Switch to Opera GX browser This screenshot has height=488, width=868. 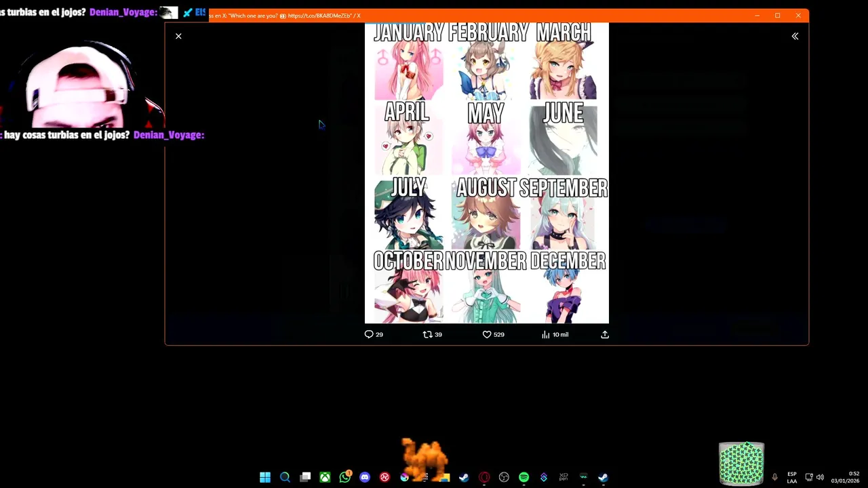point(484,477)
